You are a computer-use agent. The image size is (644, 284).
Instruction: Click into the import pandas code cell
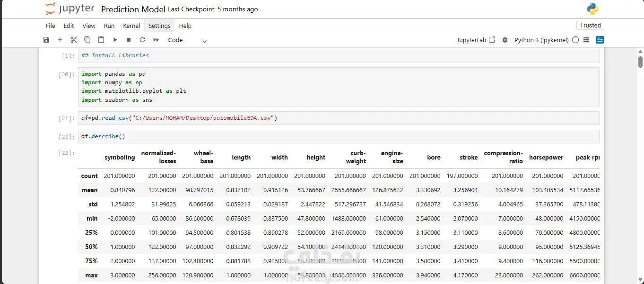(x=339, y=87)
